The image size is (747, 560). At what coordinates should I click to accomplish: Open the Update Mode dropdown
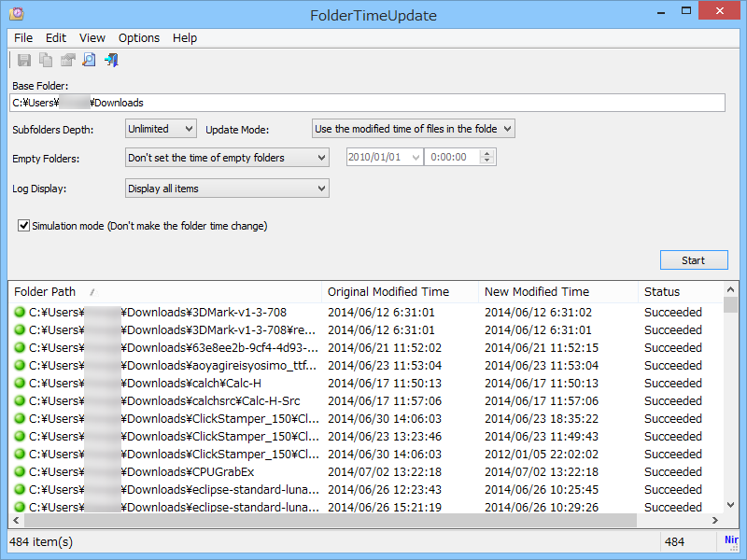[x=505, y=128]
